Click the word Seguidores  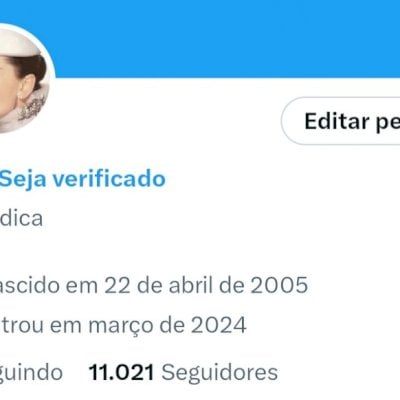tap(219, 372)
